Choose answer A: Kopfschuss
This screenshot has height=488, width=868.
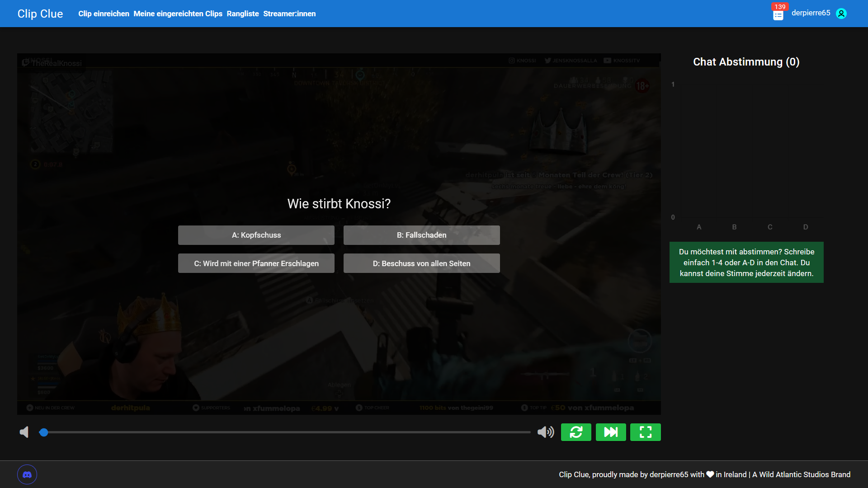pos(256,235)
